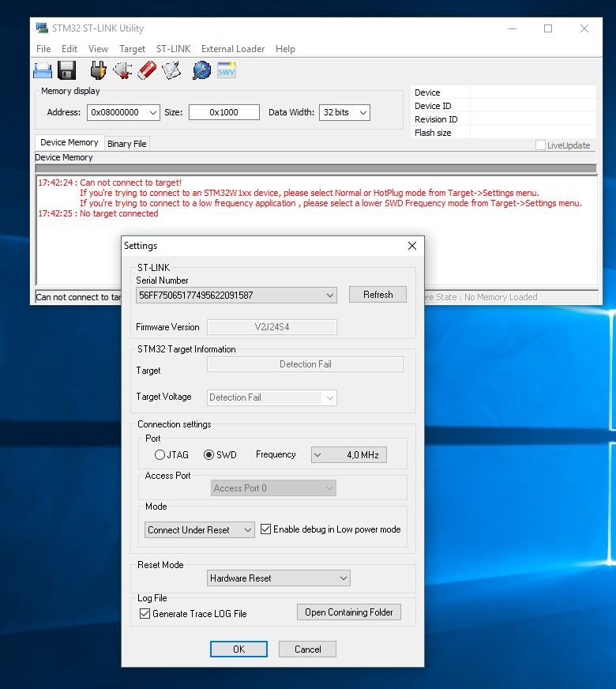This screenshot has height=689, width=616.
Task: Expand the memory Address combo box
Action: tap(152, 112)
